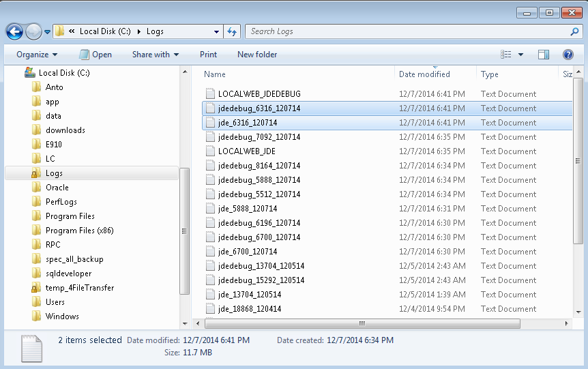Click the jde_13704_120514 file icon
Viewport: 588px width, 369px height.
210,295
